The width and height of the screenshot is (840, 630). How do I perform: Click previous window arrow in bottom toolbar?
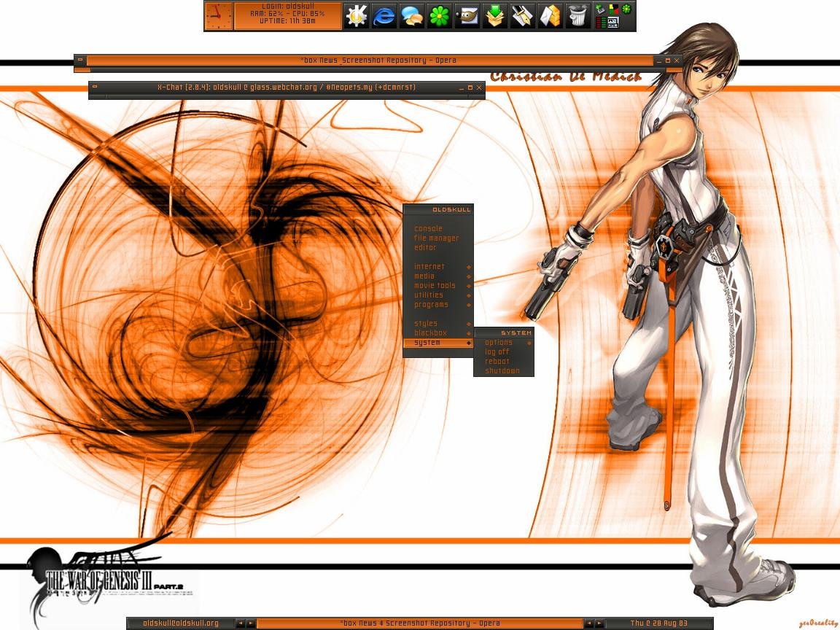tap(588, 623)
